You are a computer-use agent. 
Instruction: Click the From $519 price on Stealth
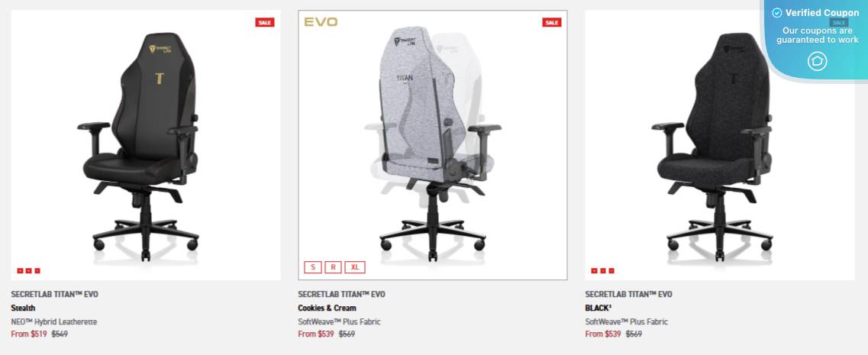(29, 334)
